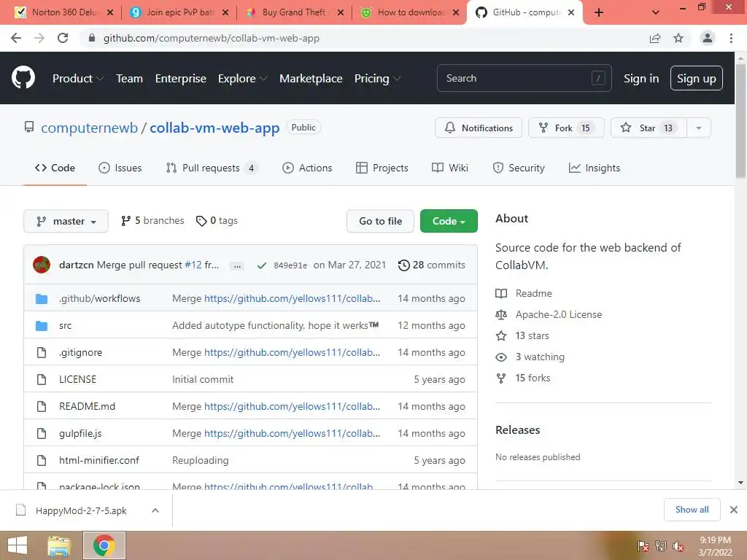This screenshot has width=747, height=560.
Task: Click the src folder icon
Action: click(42, 326)
